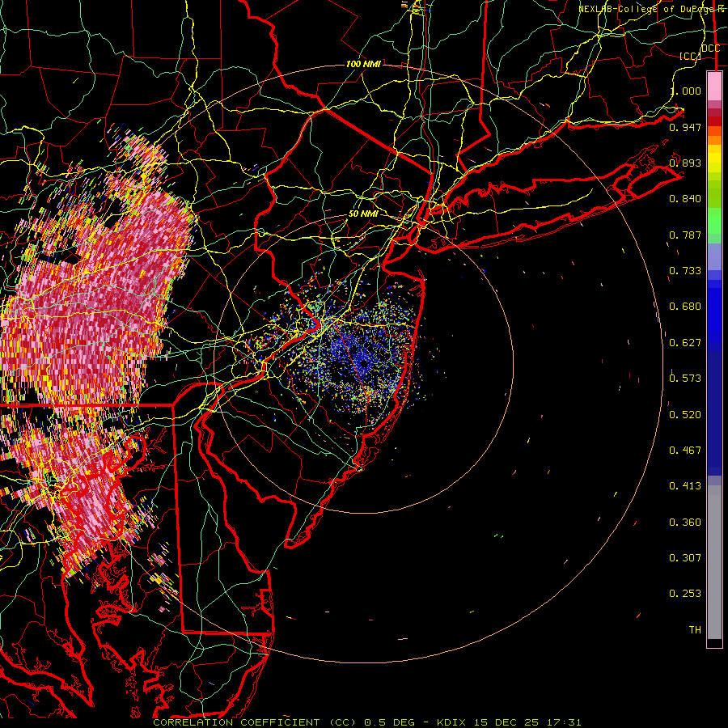
Task: Pick the periwinkle band near 0.733
Action: pyautogui.click(x=714, y=256)
